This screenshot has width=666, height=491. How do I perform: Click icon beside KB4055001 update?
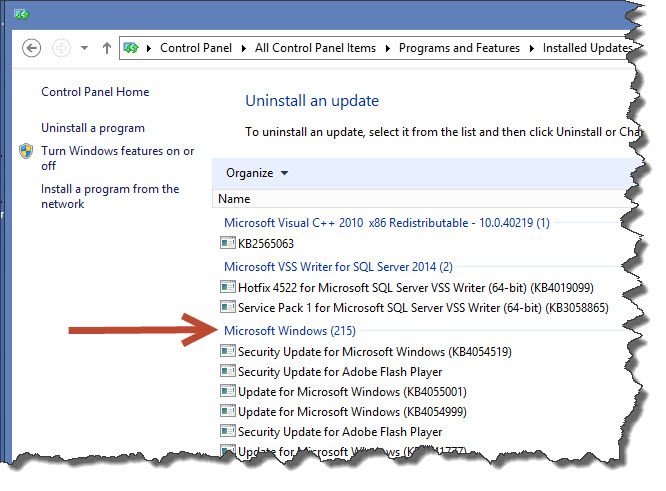pyautogui.click(x=228, y=391)
